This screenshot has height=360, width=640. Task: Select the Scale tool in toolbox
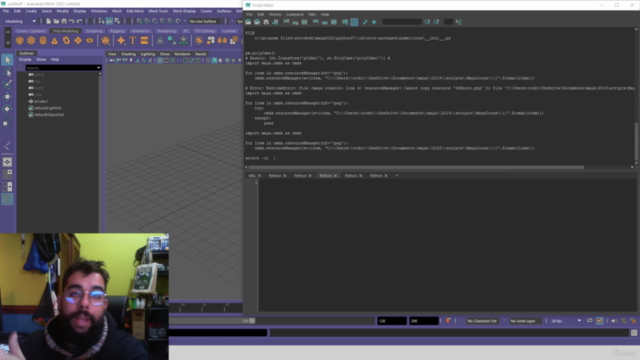point(7,122)
